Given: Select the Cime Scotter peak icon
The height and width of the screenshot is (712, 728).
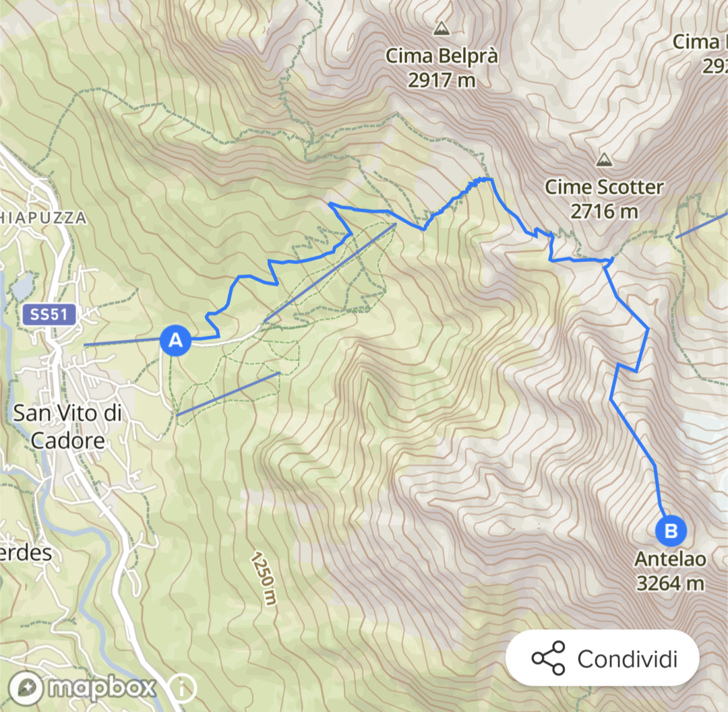Looking at the screenshot, I should 603,160.
